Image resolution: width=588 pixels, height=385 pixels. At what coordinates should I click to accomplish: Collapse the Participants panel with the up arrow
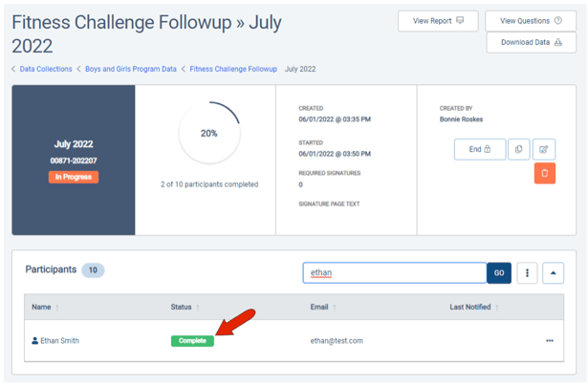click(x=553, y=273)
